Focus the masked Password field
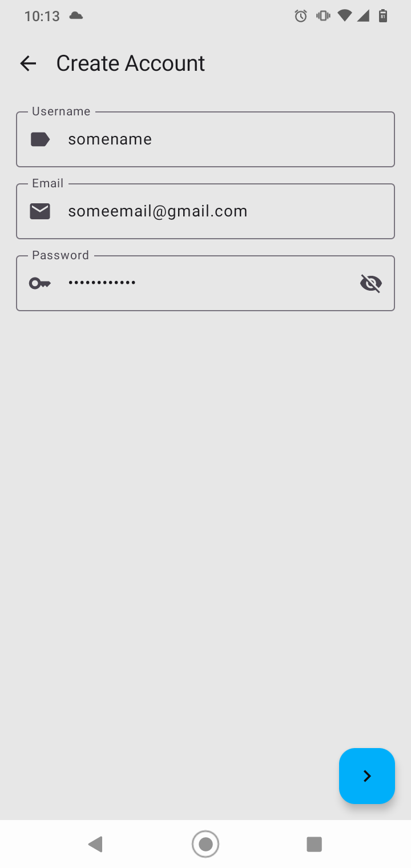 [x=205, y=283]
